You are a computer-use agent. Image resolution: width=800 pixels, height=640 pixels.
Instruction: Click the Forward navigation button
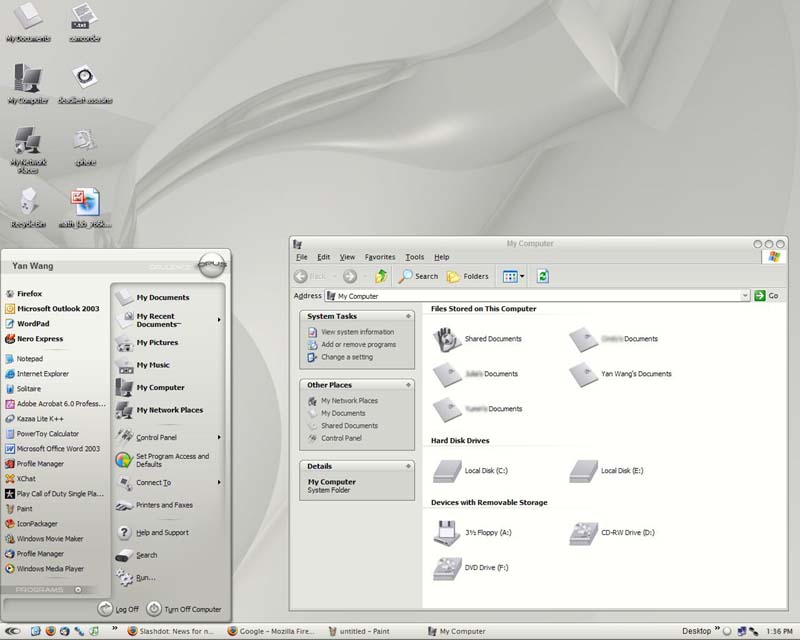pos(350,276)
